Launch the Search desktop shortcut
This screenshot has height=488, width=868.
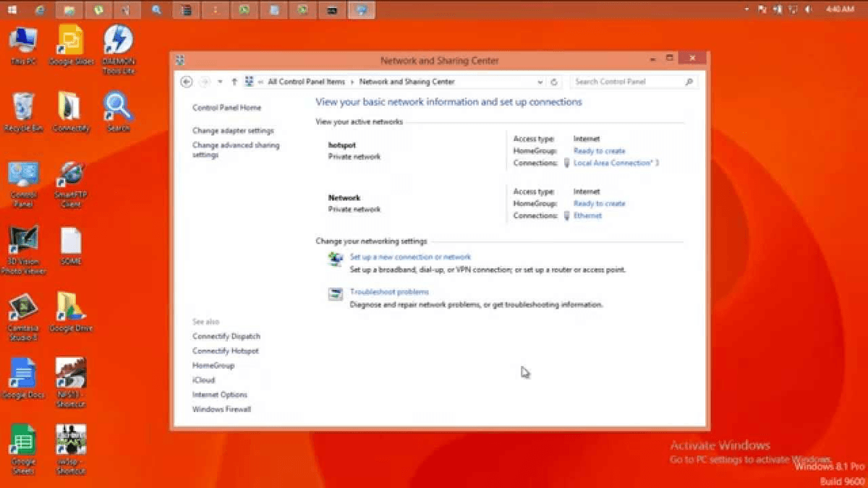tap(118, 112)
